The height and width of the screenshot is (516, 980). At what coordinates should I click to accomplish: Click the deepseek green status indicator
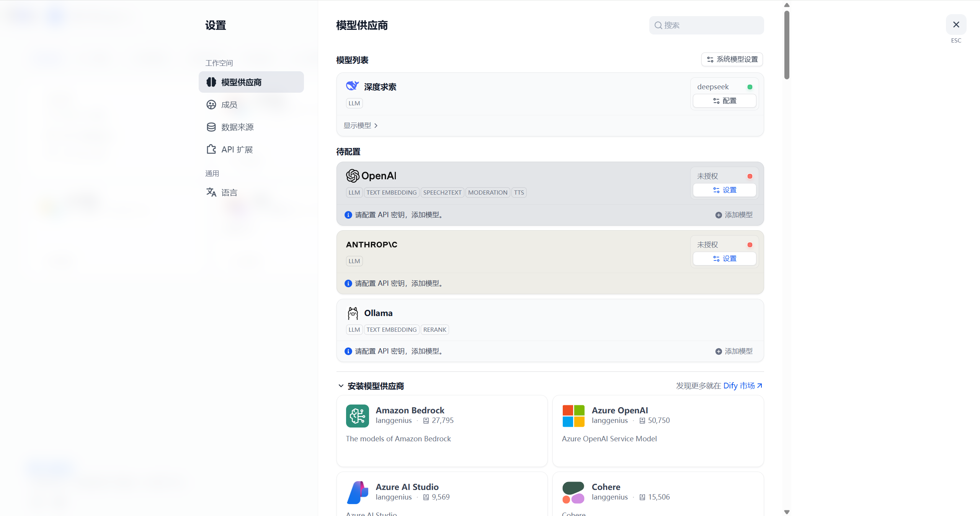(750, 87)
